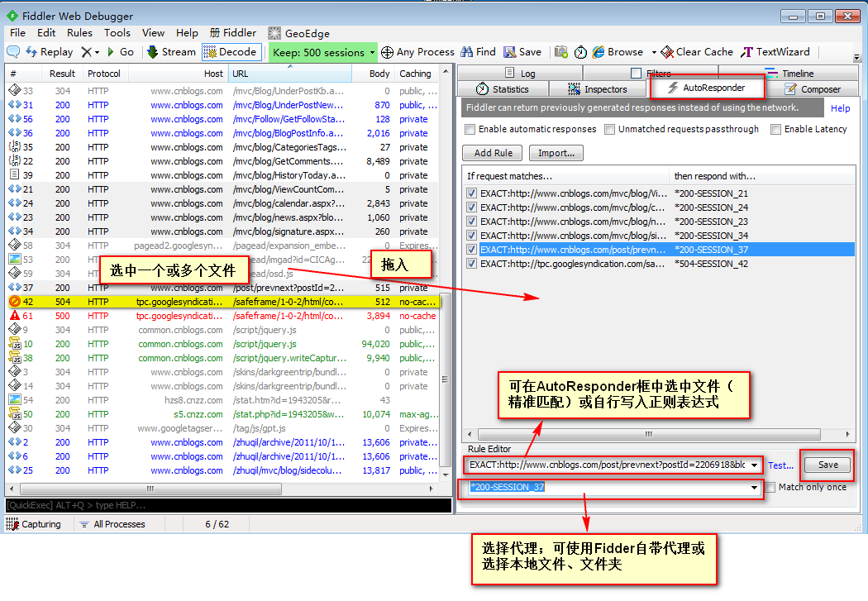Click the Replay toolbar button
Screen dimensions: 868x601
50,52
